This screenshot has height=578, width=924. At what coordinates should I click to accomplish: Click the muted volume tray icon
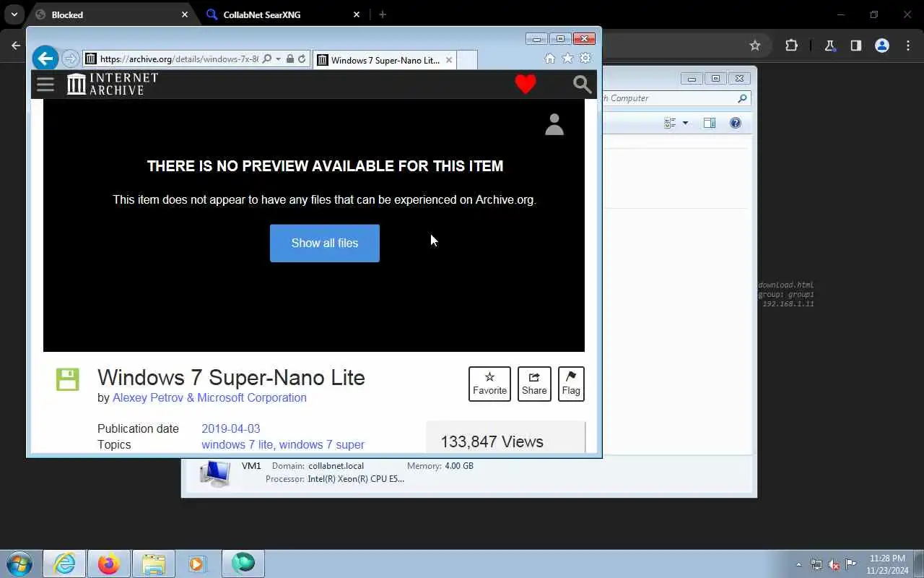[x=834, y=564]
